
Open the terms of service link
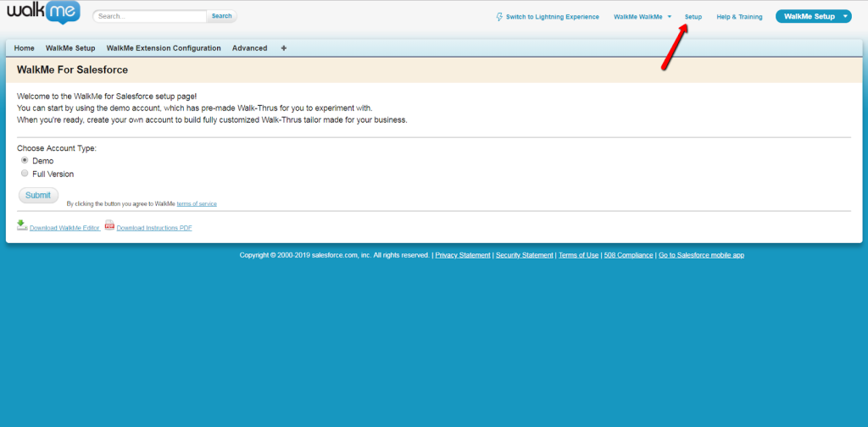coord(197,204)
